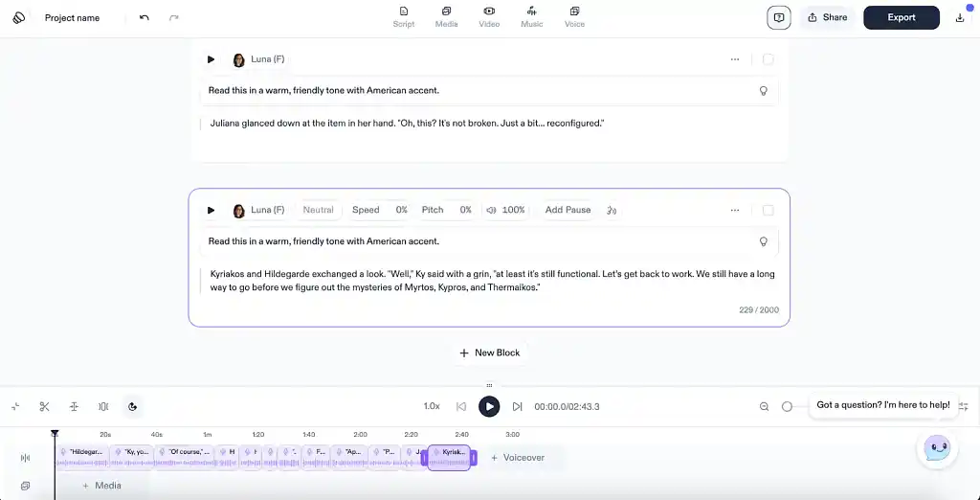Tick the checkbox on the selected block

click(768, 210)
